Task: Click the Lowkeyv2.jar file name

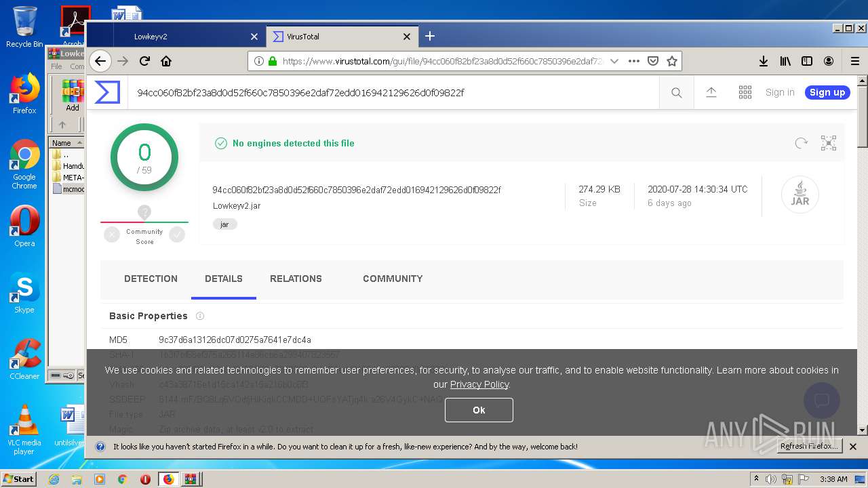Action: [237, 205]
